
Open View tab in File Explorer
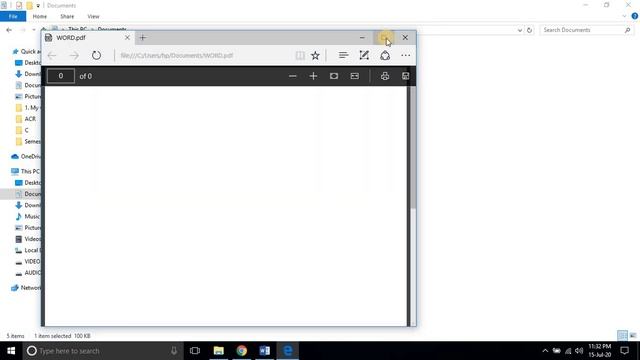click(93, 16)
